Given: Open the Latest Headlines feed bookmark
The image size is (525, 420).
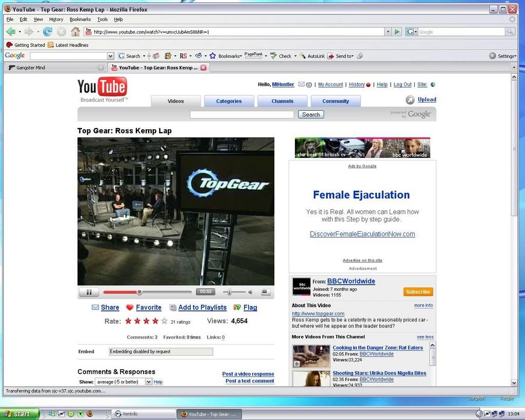Looking at the screenshot, I should (68, 45).
